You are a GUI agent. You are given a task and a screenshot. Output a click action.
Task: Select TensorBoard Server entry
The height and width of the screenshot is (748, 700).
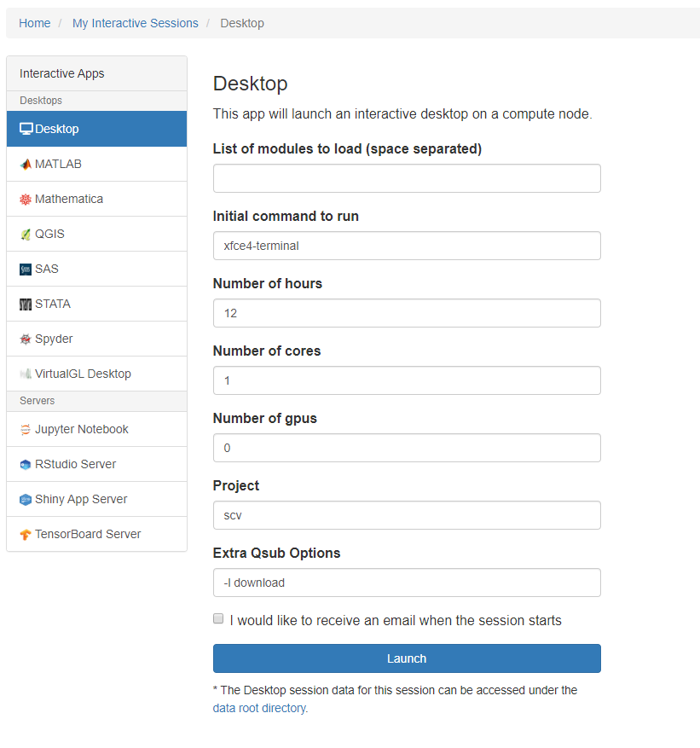click(97, 534)
